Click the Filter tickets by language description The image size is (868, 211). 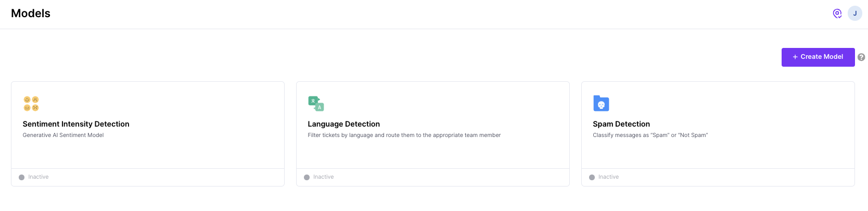(x=404, y=135)
